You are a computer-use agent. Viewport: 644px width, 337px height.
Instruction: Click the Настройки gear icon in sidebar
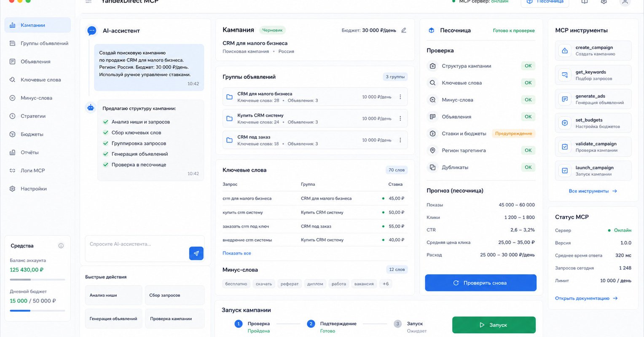click(x=12, y=189)
